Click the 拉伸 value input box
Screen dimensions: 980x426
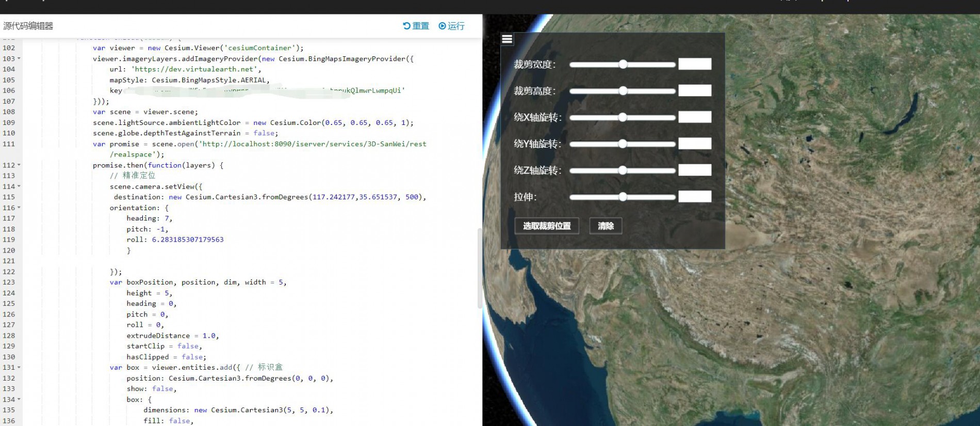tap(695, 196)
